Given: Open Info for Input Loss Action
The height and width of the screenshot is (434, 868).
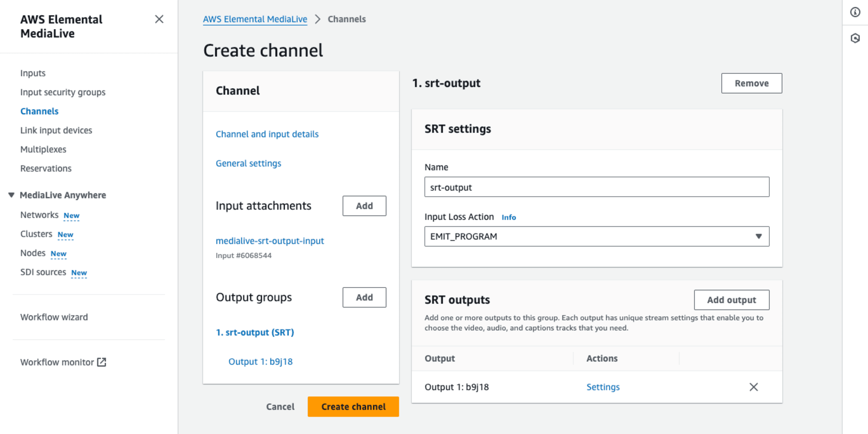Looking at the screenshot, I should (x=509, y=217).
